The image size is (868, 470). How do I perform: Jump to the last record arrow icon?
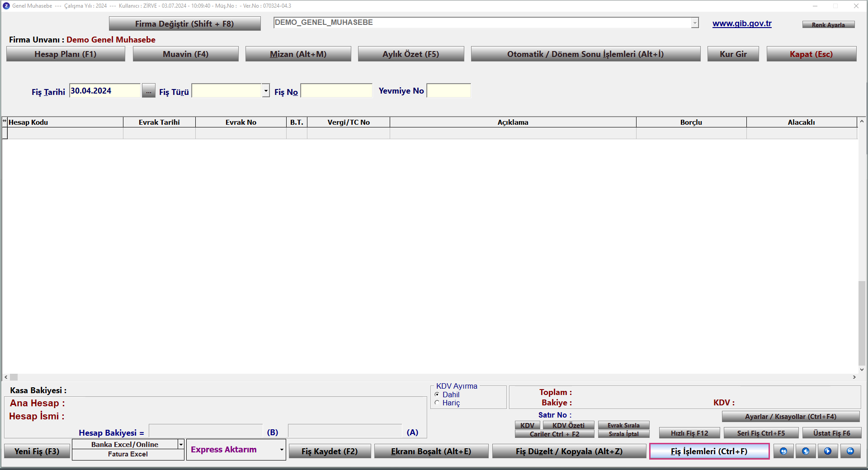click(x=850, y=451)
